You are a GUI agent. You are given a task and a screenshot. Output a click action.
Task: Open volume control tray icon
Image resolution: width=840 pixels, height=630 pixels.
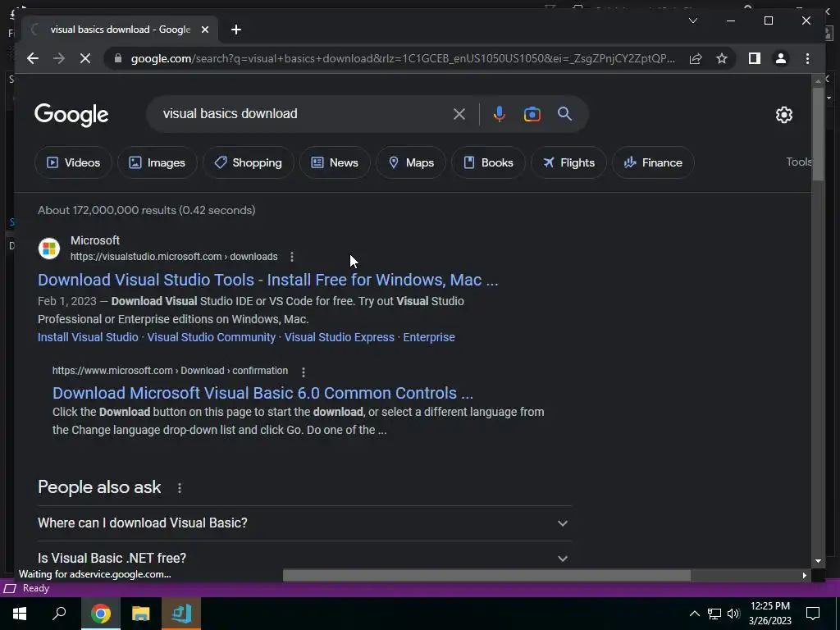pyautogui.click(x=733, y=614)
